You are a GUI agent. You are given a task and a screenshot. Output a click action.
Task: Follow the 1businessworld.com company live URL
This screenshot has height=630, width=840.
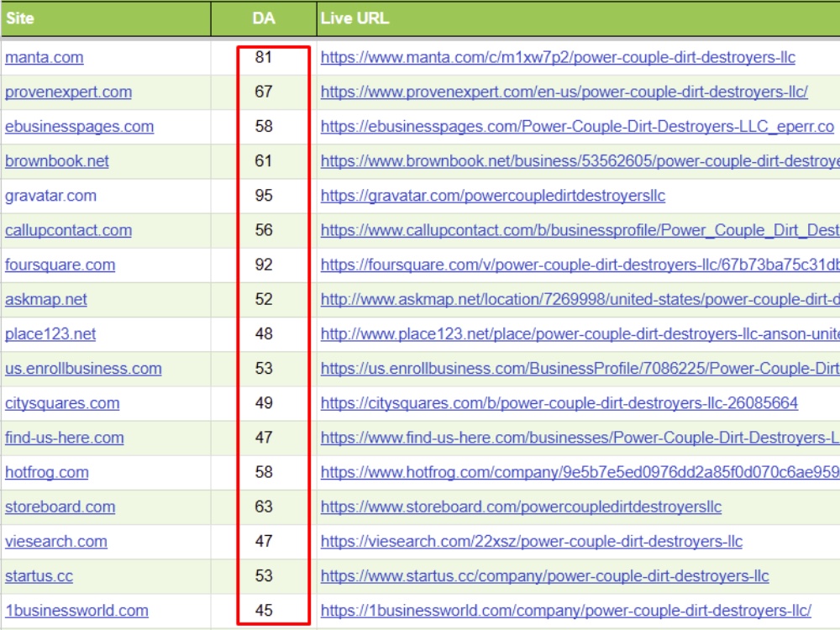566,611
